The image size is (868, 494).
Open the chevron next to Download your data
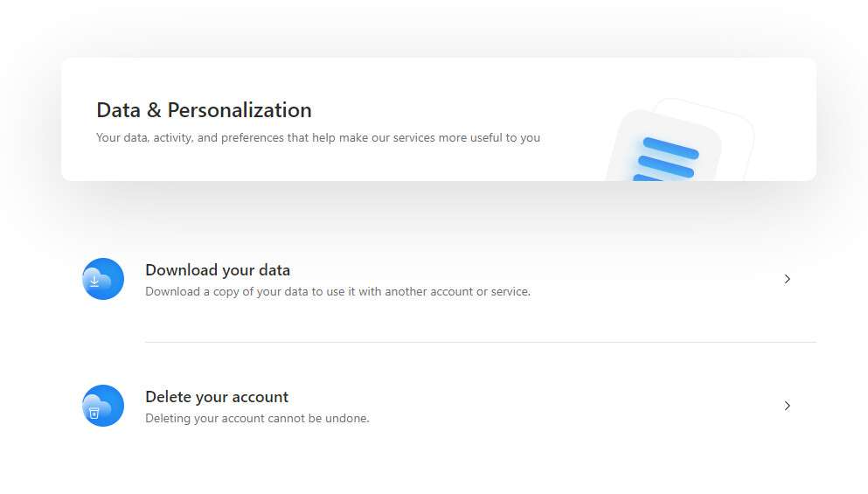tap(788, 279)
